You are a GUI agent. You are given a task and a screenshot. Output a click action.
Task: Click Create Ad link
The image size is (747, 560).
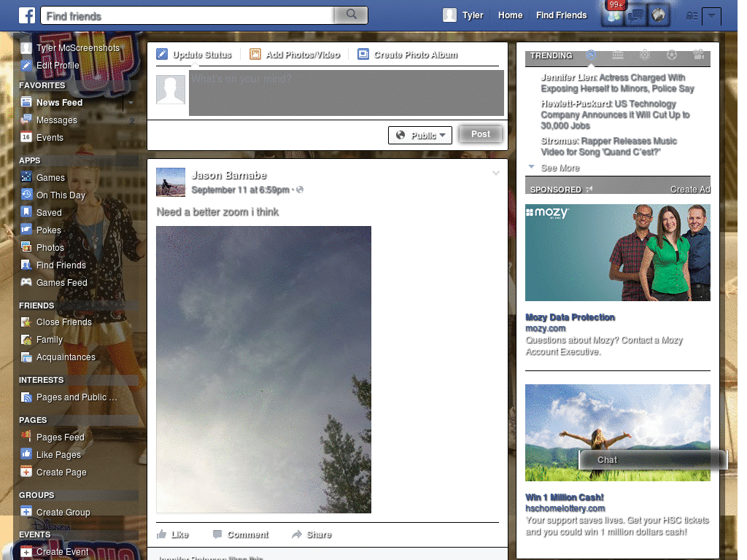click(690, 190)
